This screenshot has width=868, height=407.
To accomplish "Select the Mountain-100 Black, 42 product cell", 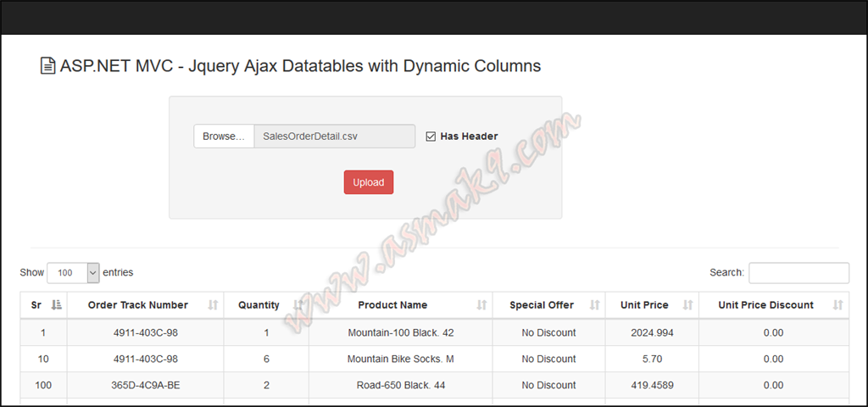I will (x=400, y=333).
